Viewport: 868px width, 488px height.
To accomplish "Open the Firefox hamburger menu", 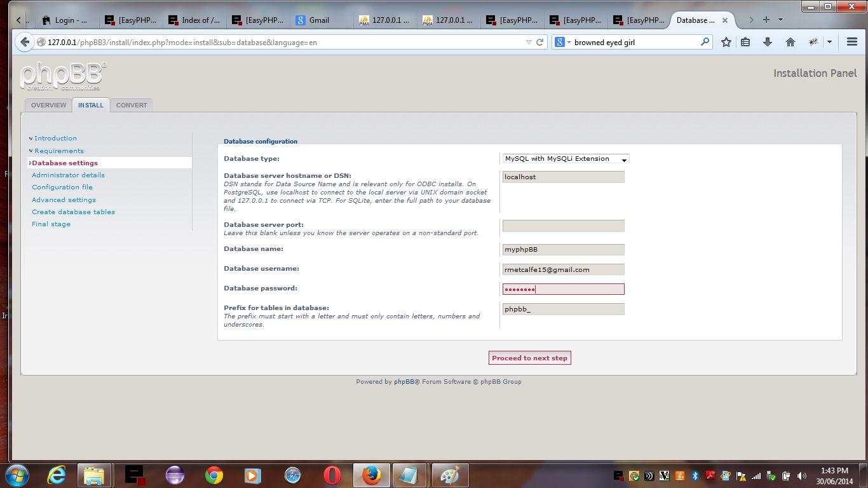I will tap(852, 42).
